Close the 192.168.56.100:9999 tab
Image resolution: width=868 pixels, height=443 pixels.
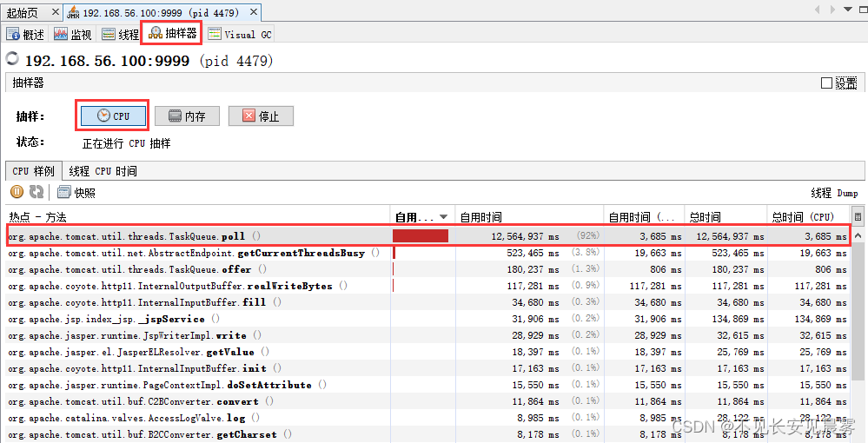[x=254, y=11]
